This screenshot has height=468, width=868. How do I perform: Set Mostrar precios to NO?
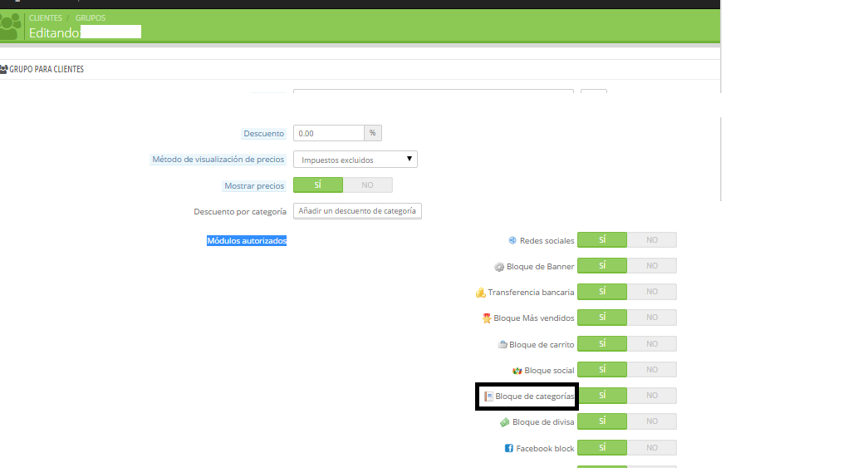click(367, 185)
